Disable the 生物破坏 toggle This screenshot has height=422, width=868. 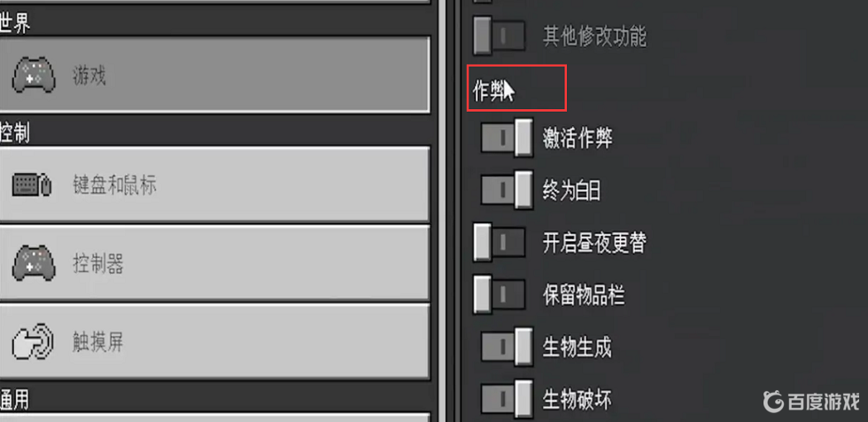(507, 399)
